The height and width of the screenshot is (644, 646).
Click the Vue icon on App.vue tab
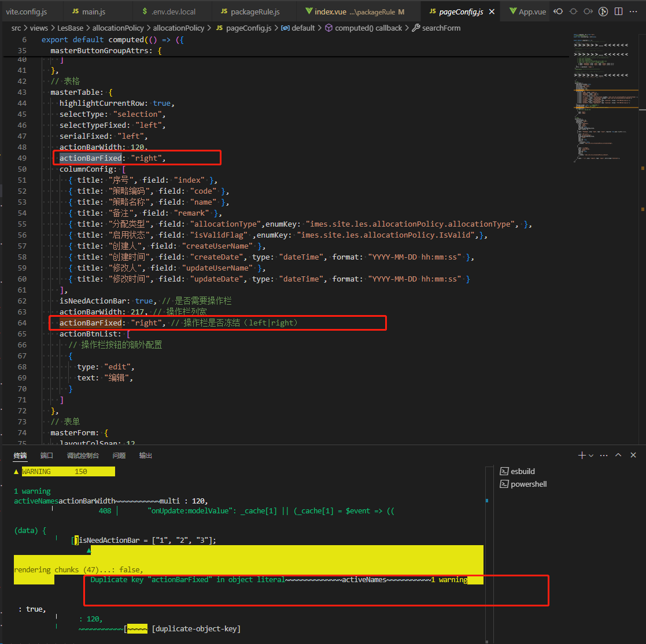[513, 12]
